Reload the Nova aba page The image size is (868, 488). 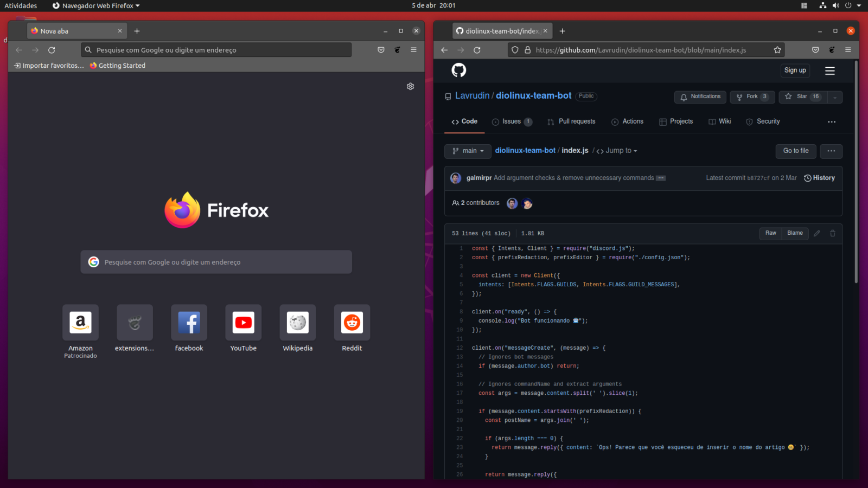click(x=52, y=50)
